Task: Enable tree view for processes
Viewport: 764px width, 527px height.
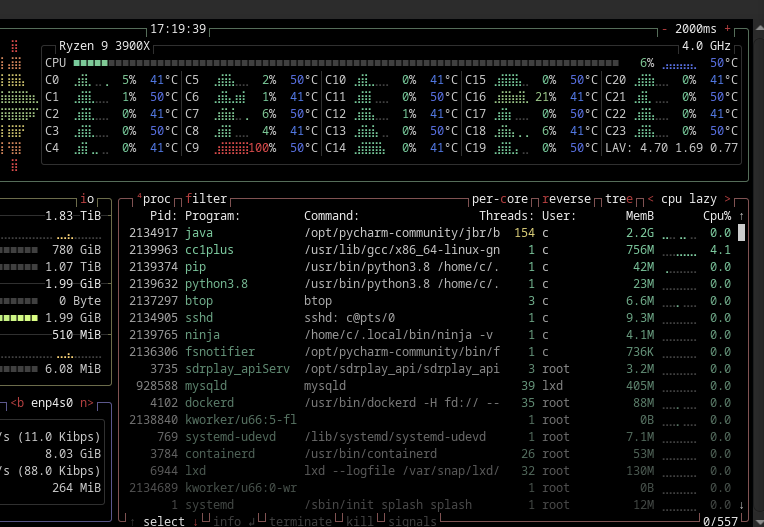Action: (619, 198)
